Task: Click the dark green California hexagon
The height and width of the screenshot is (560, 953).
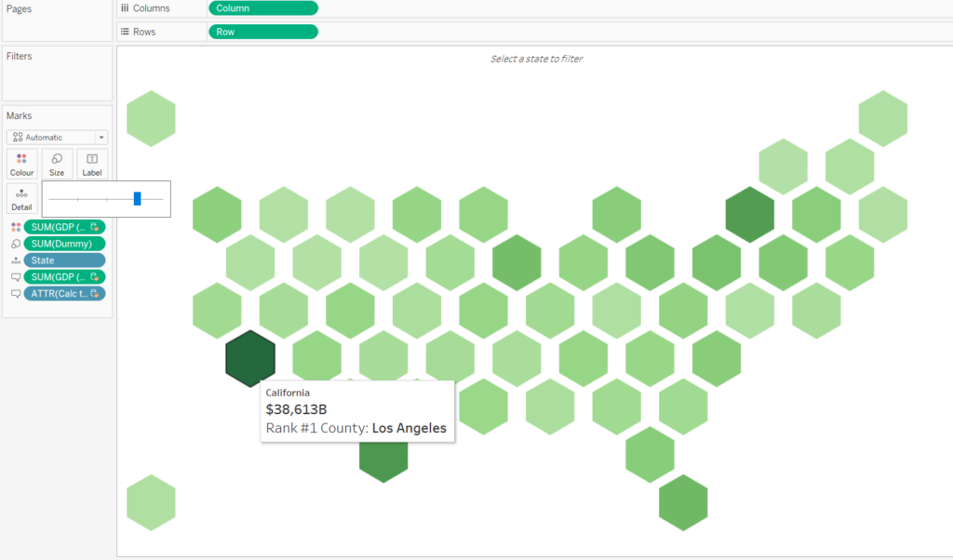Action: [250, 359]
